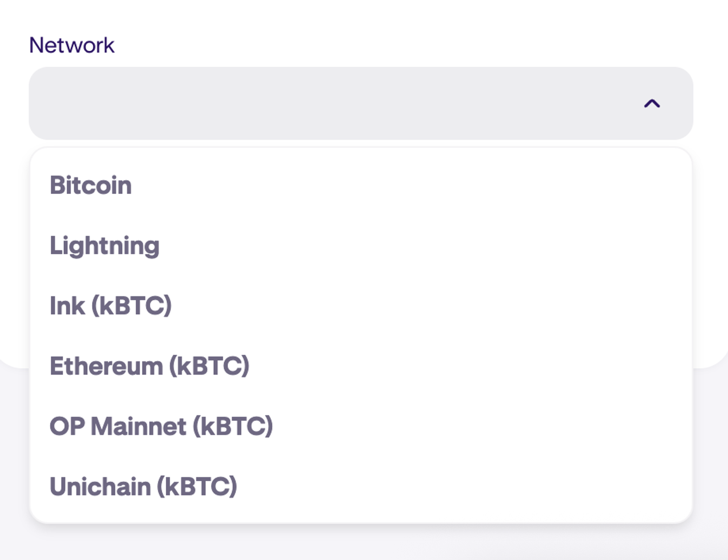
Task: Switch network to Ethereum (kBTC)
Action: [149, 366]
